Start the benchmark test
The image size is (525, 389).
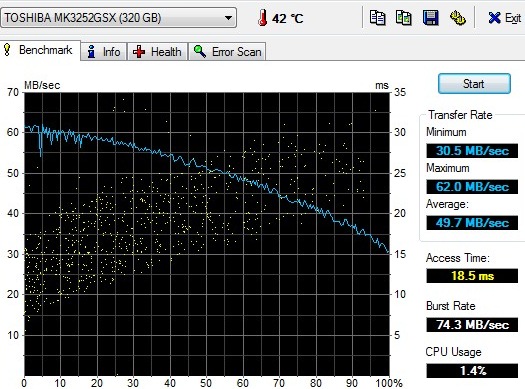[x=474, y=84]
